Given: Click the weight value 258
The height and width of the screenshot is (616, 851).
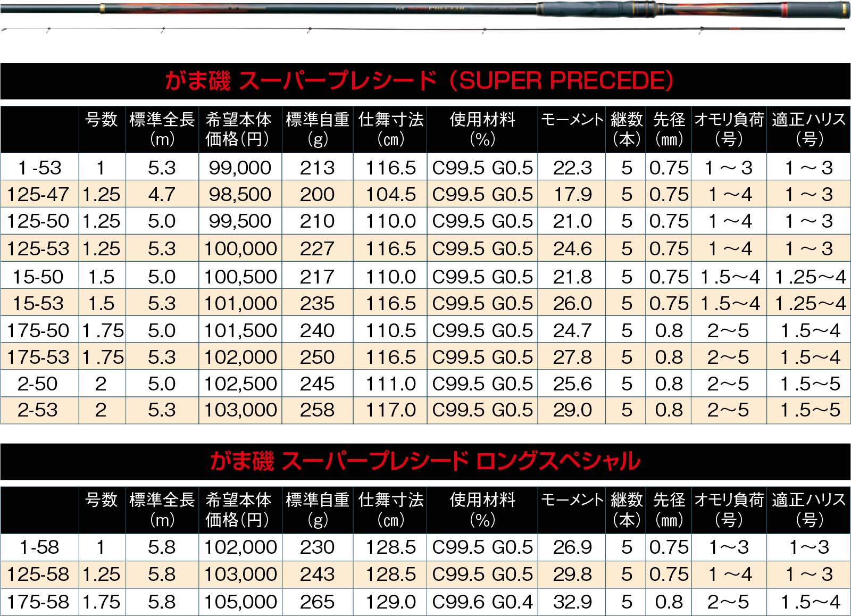Looking at the screenshot, I should [x=318, y=410].
